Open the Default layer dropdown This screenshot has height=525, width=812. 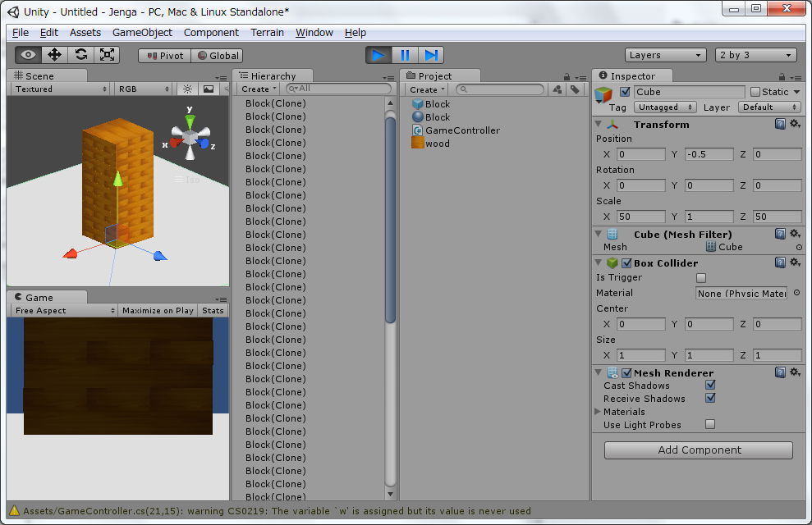[769, 107]
